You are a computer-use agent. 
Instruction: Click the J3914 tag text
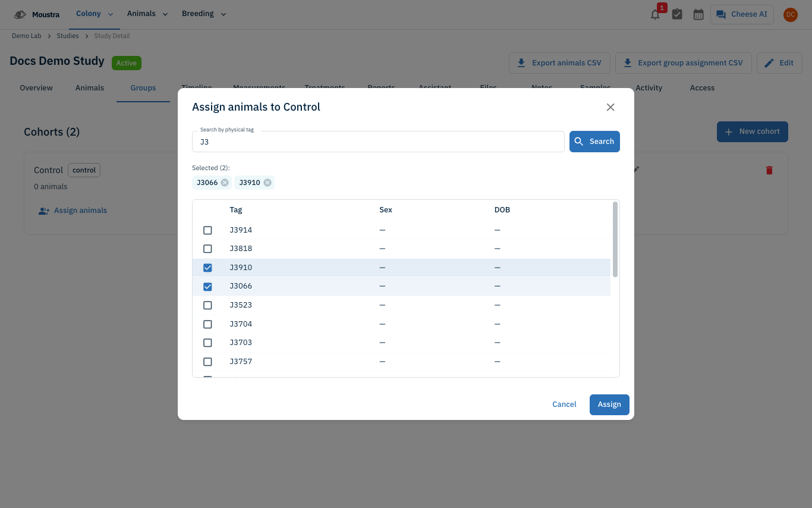point(241,230)
